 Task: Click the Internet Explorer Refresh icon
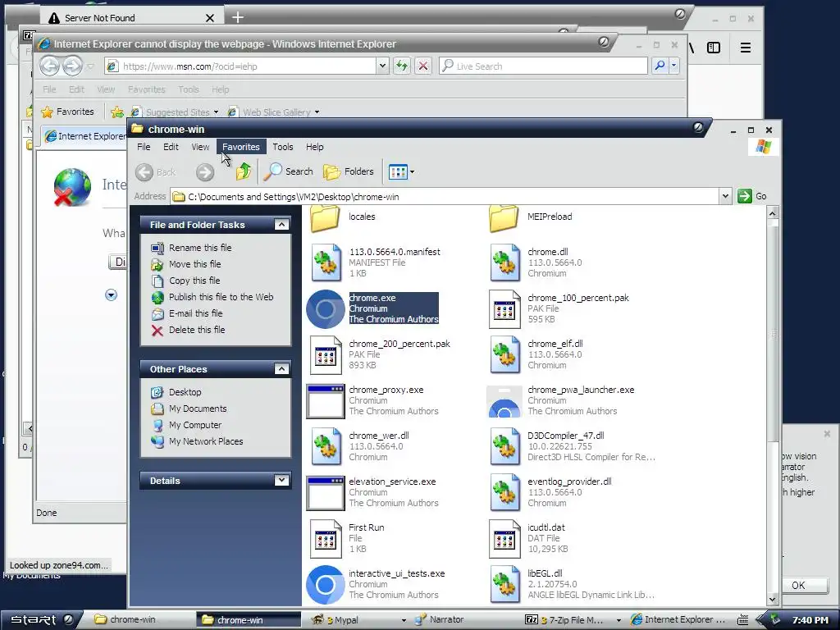point(402,66)
